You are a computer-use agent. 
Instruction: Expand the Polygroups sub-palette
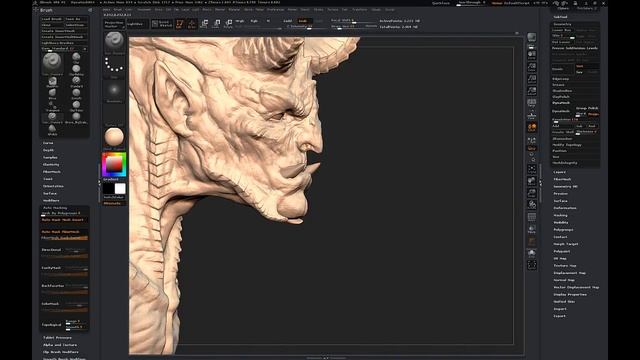coord(563,230)
